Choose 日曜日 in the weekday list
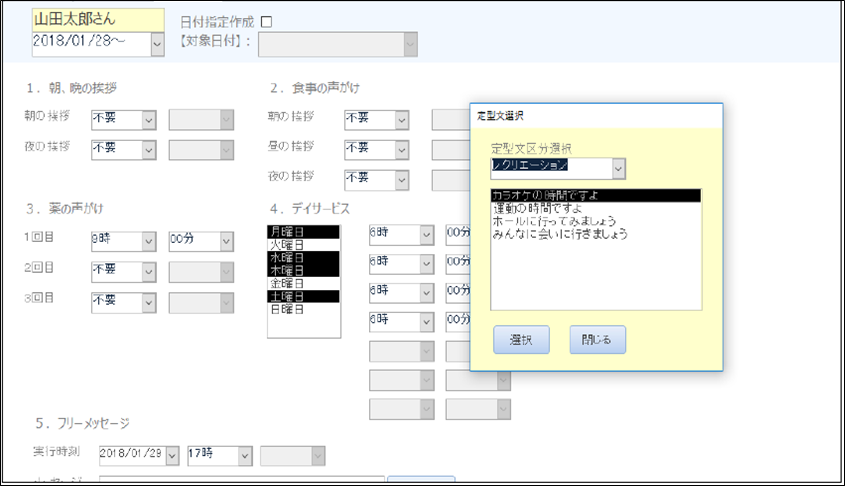Screen dimensions: 845x486 click(x=284, y=309)
